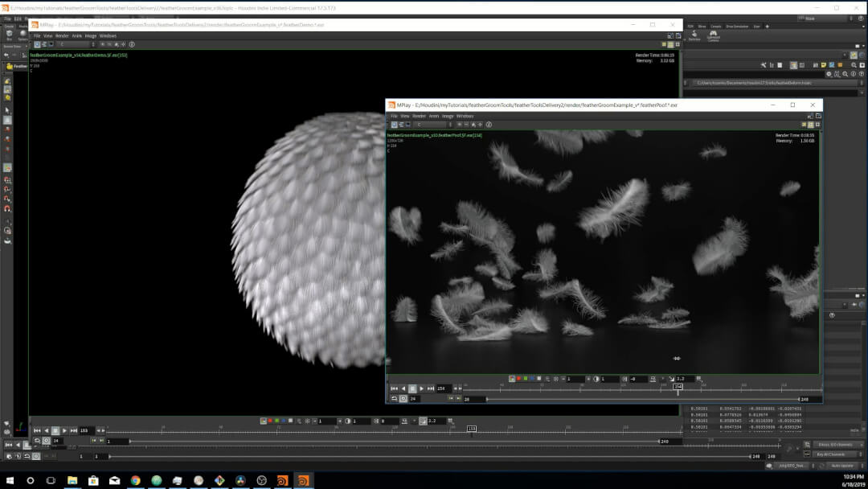Open Anim menu in featherPoof MPlay window
The image size is (868, 489).
[x=433, y=117]
